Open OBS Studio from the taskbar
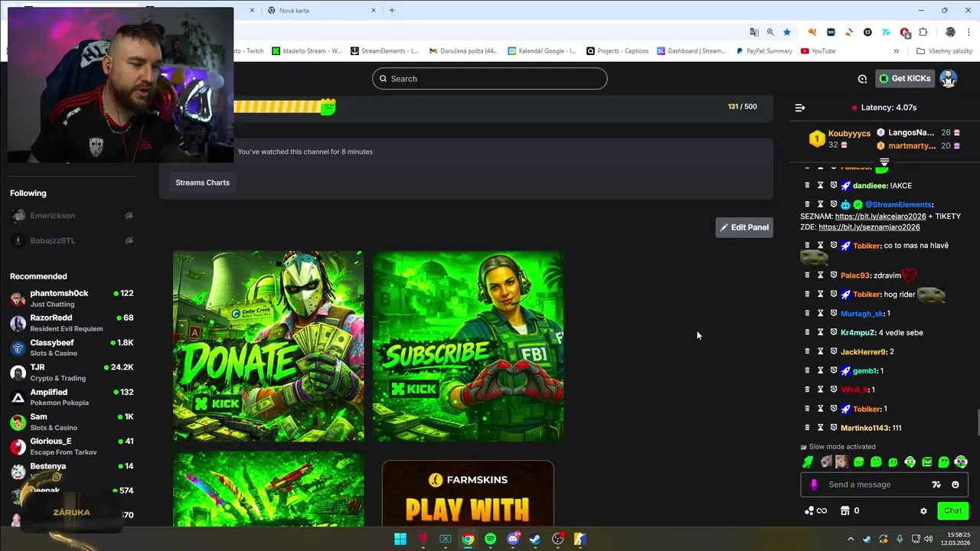Viewport: 980px width, 551px height. (x=557, y=539)
